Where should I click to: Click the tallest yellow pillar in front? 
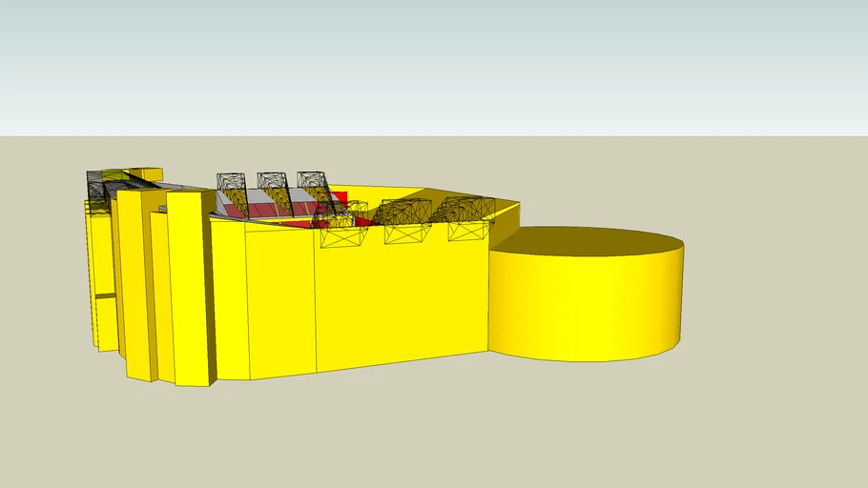(x=191, y=286)
